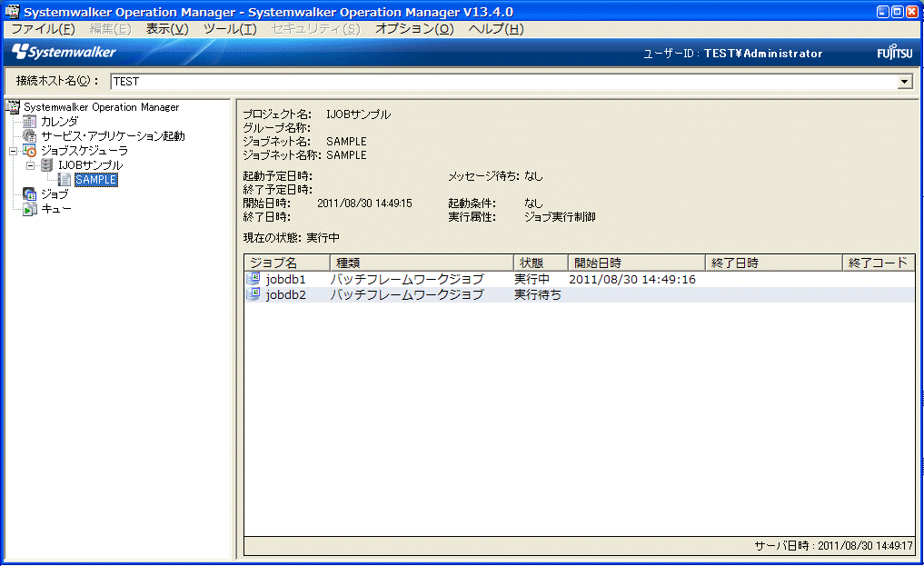Open the 接続ホスト名 dropdown arrow
Screen dimensions: 924x566
click(x=905, y=82)
